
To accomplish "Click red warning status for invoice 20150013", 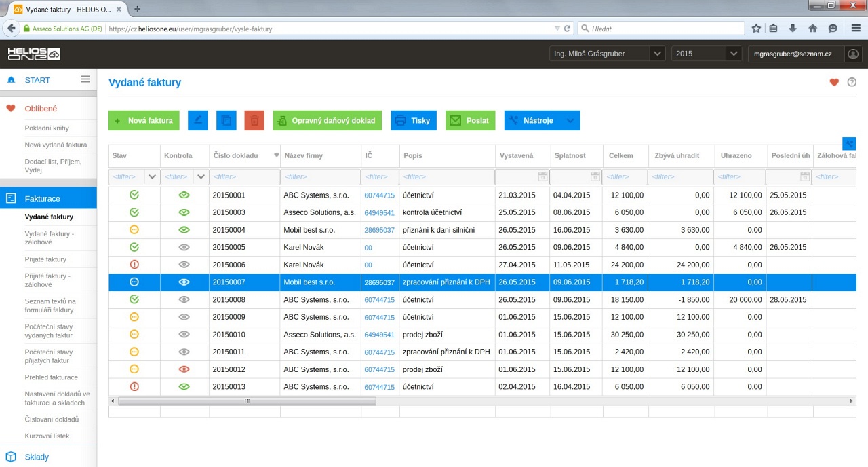I will (134, 386).
